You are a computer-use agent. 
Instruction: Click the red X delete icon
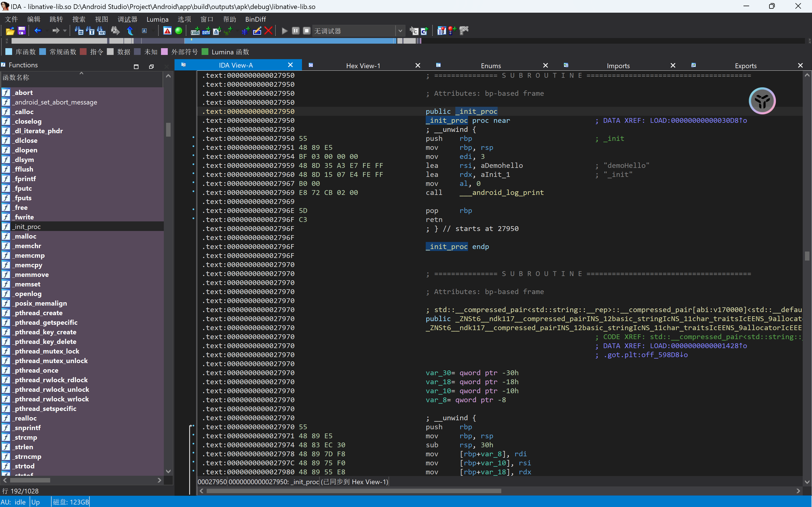268,31
